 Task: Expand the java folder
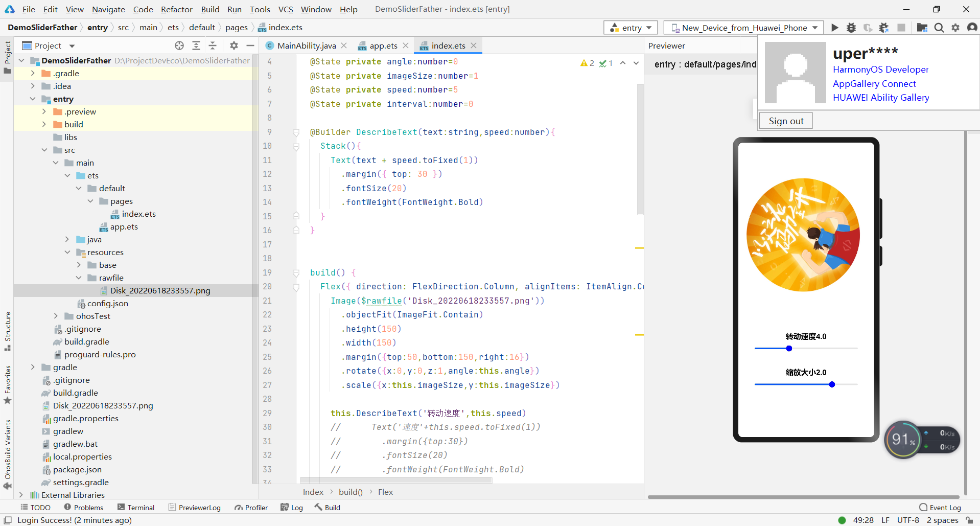pos(67,239)
